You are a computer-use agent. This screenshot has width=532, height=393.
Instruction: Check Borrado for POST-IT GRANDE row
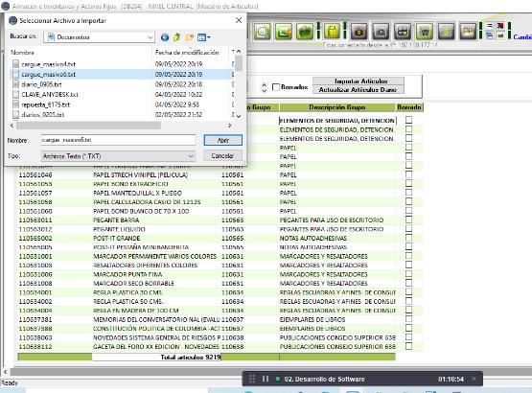[x=409, y=238]
